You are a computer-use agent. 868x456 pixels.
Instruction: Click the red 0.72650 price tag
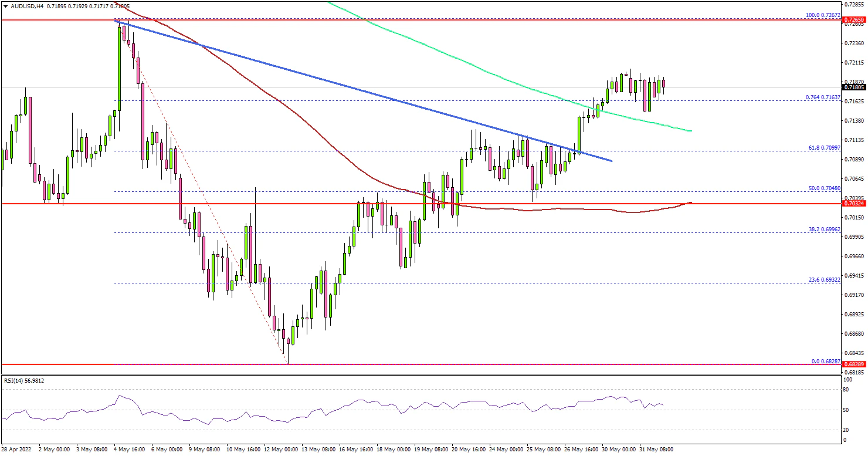pos(854,20)
